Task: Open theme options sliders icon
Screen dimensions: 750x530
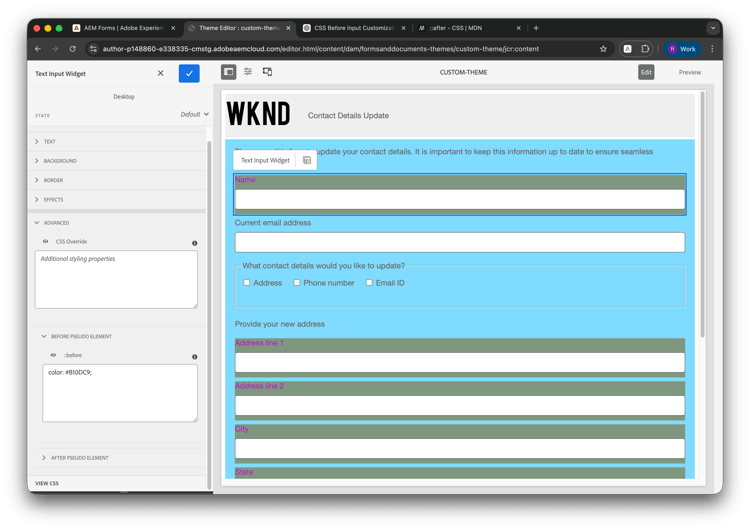Action: (x=248, y=72)
